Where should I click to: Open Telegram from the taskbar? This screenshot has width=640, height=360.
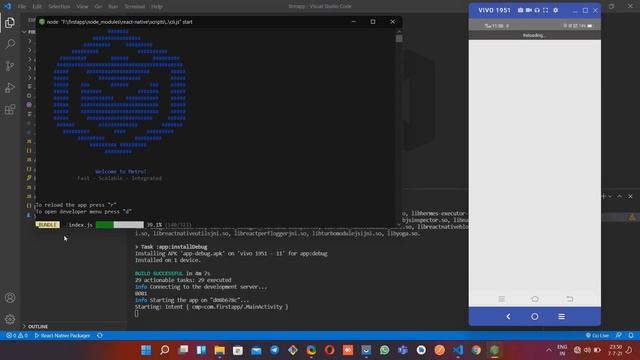click(x=275, y=350)
